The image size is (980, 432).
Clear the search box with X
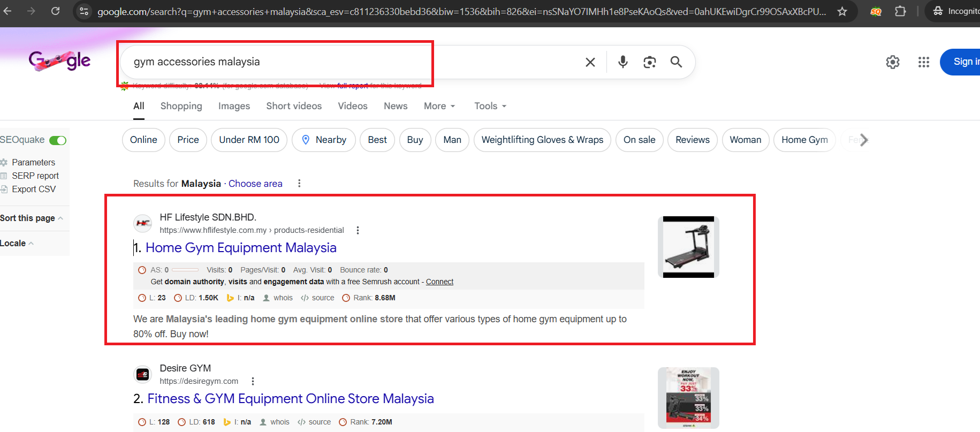click(590, 62)
